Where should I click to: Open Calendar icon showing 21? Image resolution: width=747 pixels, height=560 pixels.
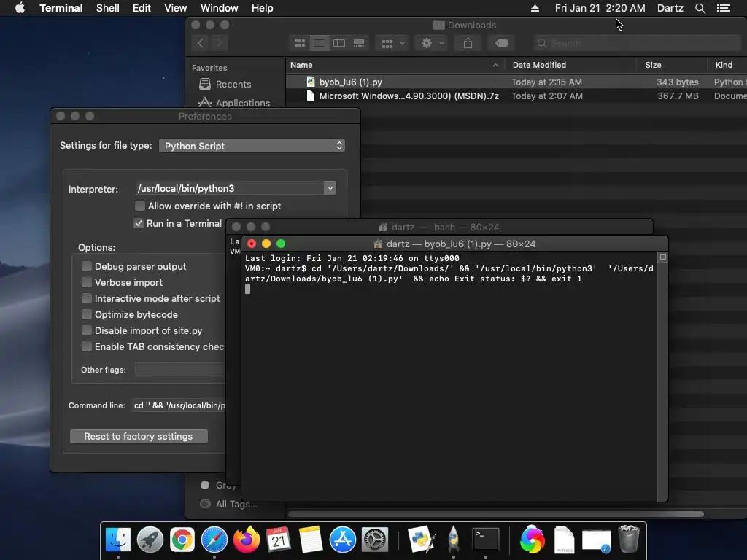pyautogui.click(x=278, y=540)
